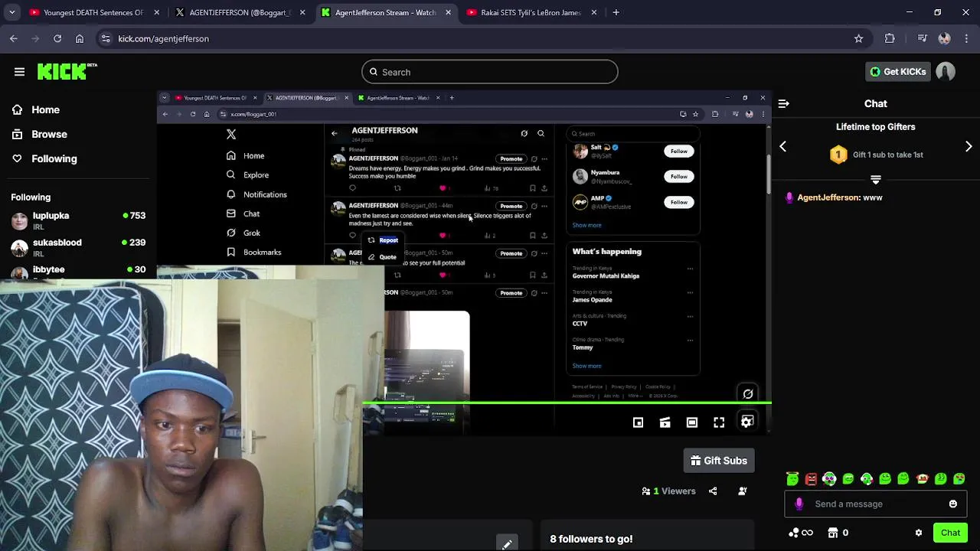Click Notifications in streamed X sidebar
This screenshot has height=551, width=980.
pos(256,194)
